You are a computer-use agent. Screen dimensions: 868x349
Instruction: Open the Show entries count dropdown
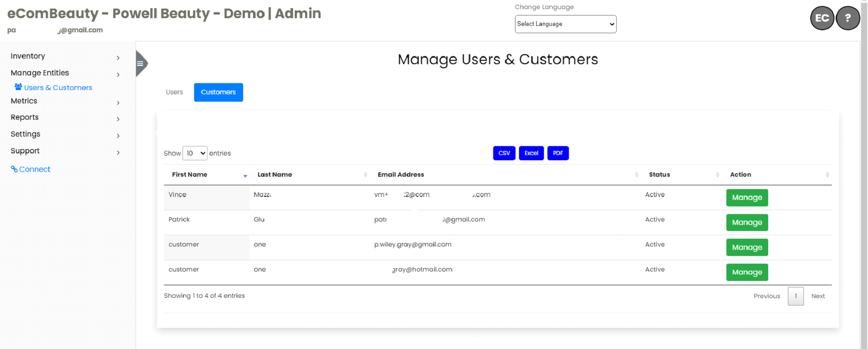point(195,153)
